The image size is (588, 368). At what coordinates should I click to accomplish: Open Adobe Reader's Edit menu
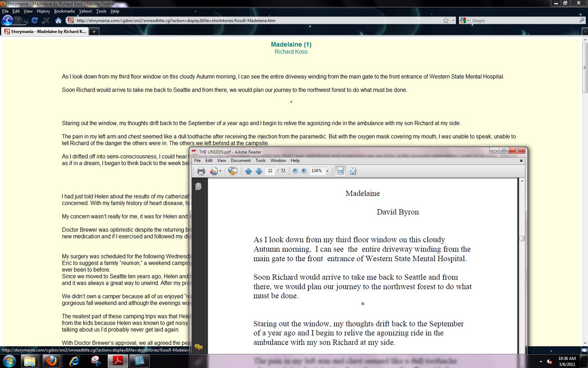pyautogui.click(x=209, y=160)
